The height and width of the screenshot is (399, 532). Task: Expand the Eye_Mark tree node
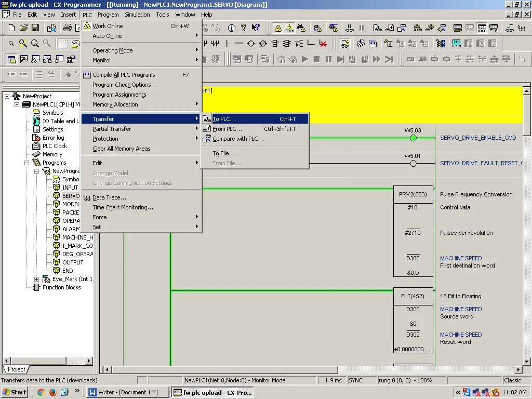[x=37, y=279]
